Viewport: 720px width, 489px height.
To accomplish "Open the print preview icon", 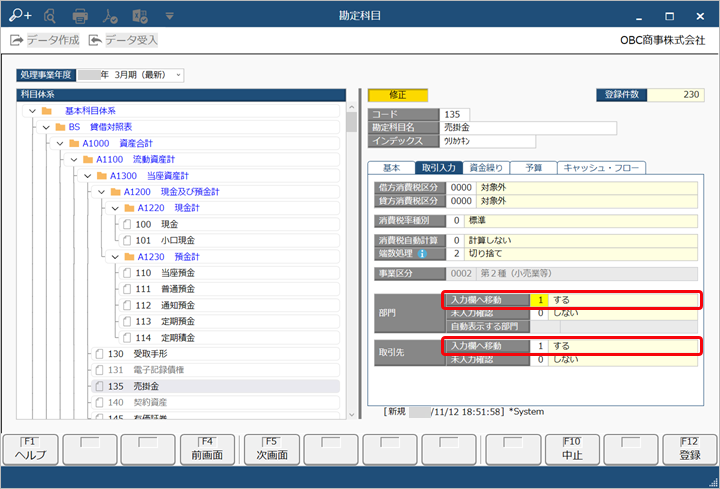I will (50, 16).
